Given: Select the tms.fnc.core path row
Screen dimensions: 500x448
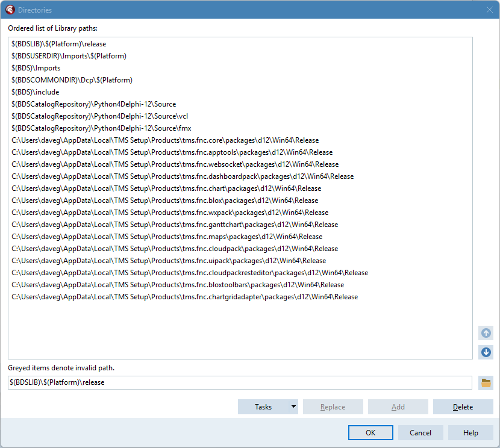Looking at the screenshot, I should tap(240, 140).
